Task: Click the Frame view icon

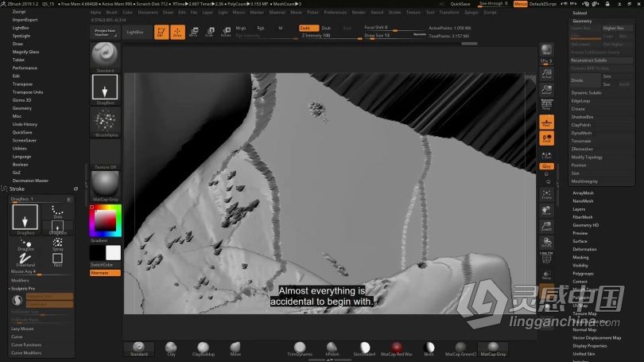Action: [x=546, y=194]
